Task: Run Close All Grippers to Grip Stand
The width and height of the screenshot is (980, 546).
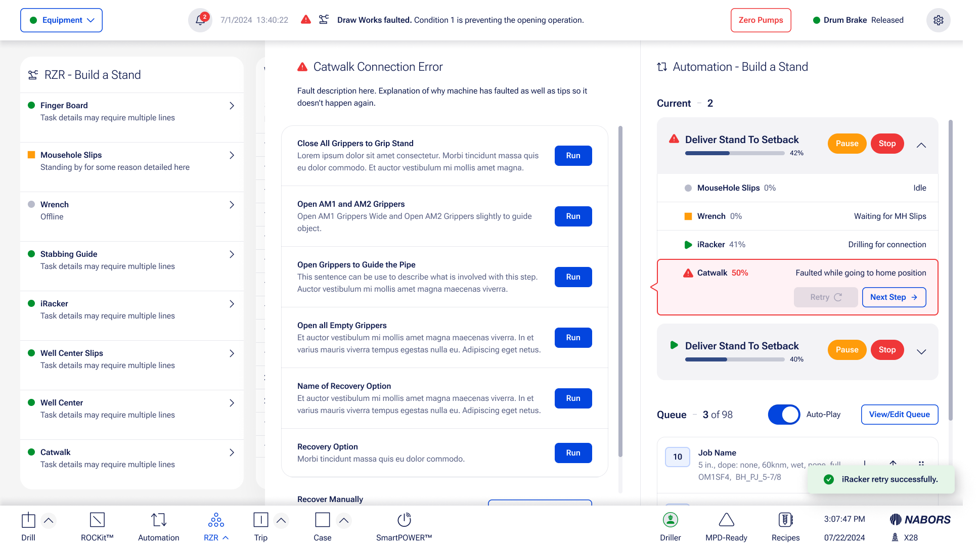Action: coord(573,156)
